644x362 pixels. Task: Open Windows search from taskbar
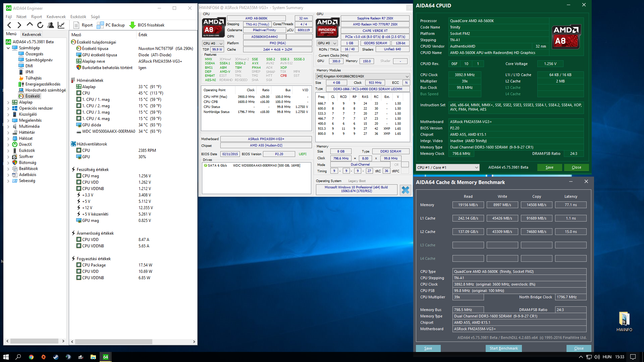[18, 357]
